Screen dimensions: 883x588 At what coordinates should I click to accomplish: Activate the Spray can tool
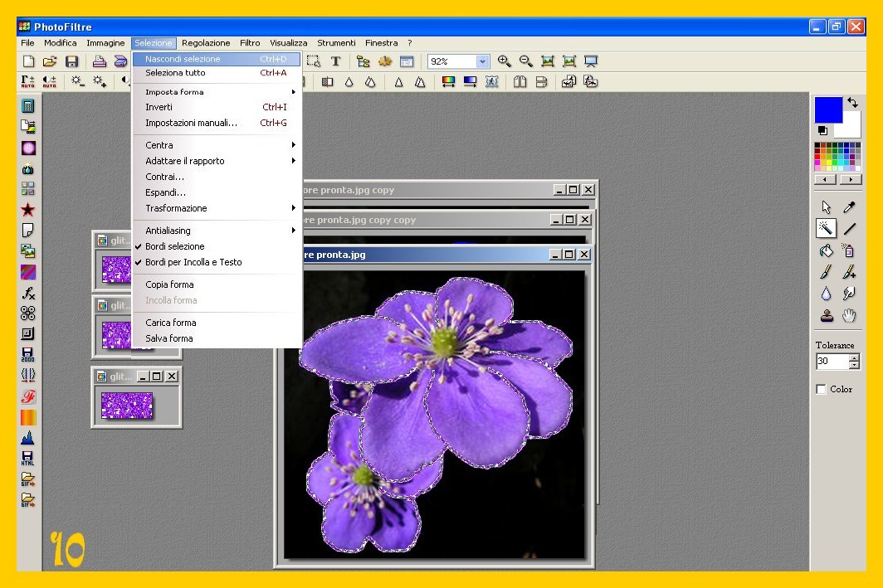(849, 250)
